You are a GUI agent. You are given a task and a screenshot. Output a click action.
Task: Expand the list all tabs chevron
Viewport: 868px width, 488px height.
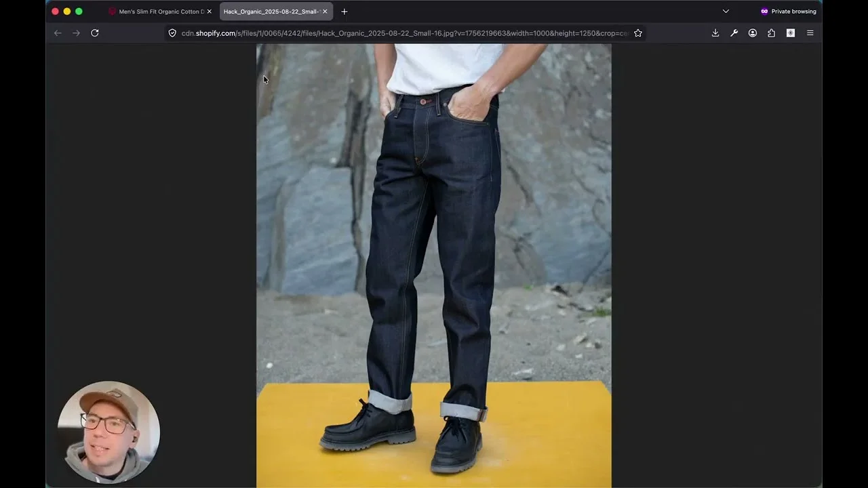pyautogui.click(x=726, y=12)
